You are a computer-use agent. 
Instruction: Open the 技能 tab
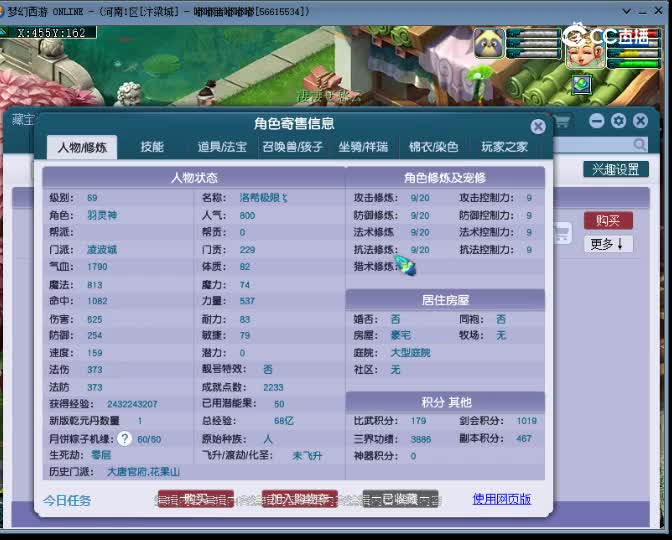coord(152,147)
